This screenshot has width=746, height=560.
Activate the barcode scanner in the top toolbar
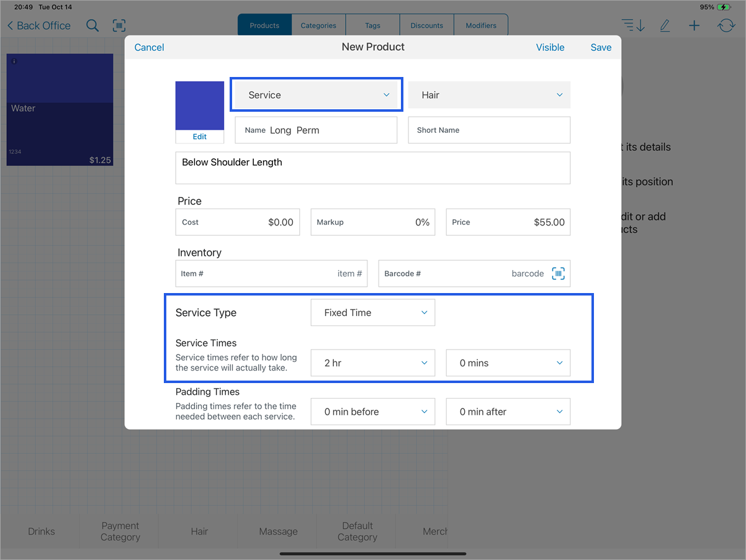pyautogui.click(x=118, y=25)
